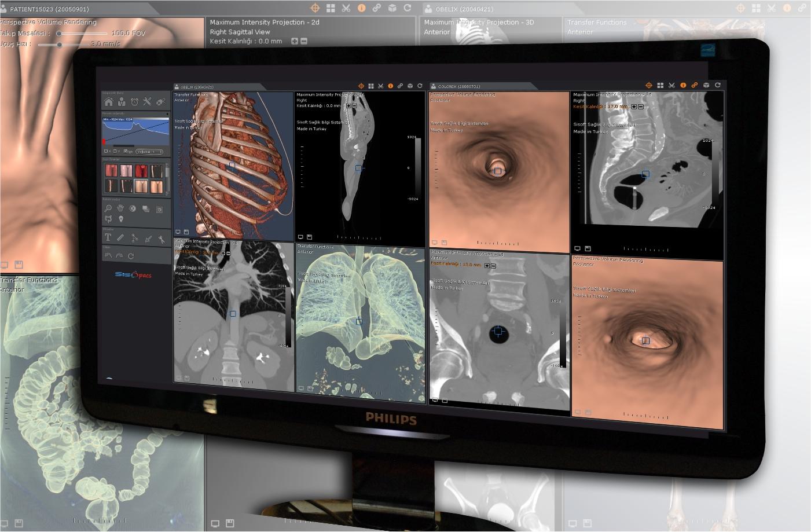Click the orange crosshair icon in PATIENT15023 toolbar
The width and height of the screenshot is (811, 532).
tap(315, 8)
